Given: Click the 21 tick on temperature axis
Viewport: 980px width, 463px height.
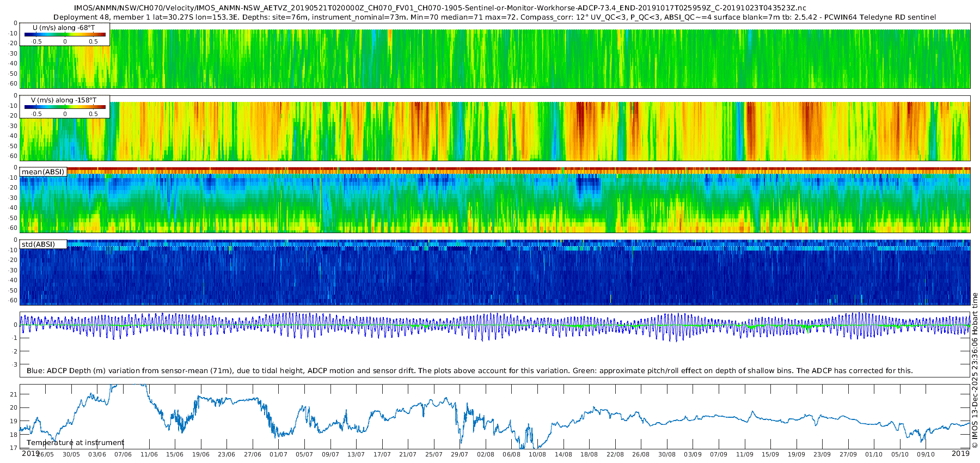Looking at the screenshot, I should tap(14, 394).
